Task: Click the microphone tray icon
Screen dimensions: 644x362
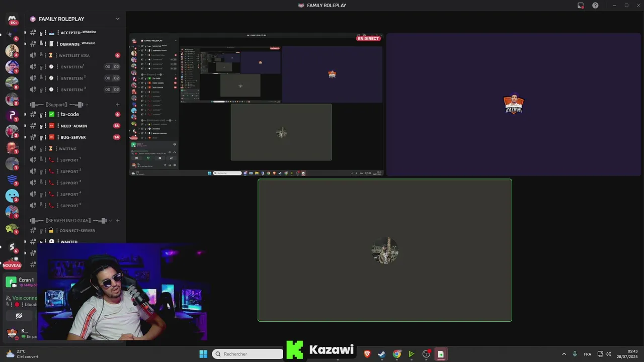Action: 575,354
